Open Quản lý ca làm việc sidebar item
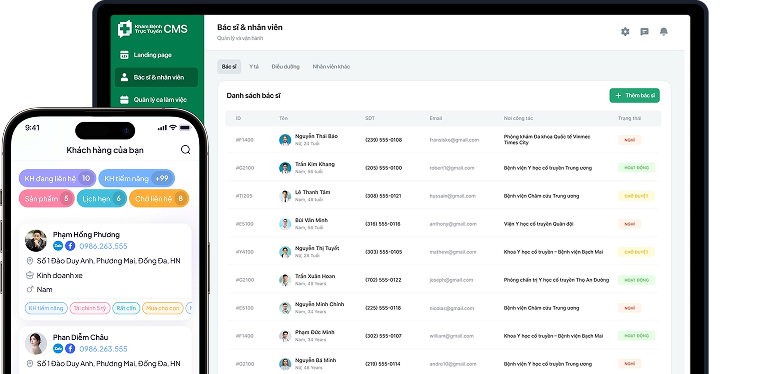Viewport: 781px width, 374px height. tap(156, 100)
